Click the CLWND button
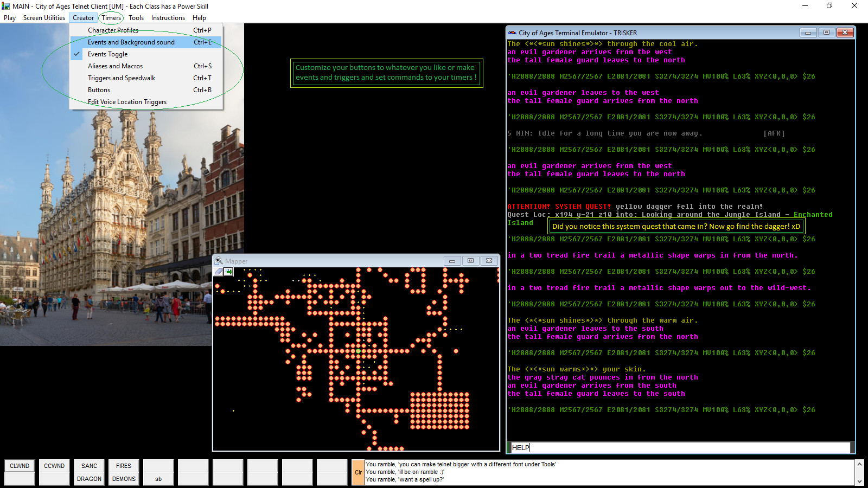The image size is (868, 488). point(19,465)
